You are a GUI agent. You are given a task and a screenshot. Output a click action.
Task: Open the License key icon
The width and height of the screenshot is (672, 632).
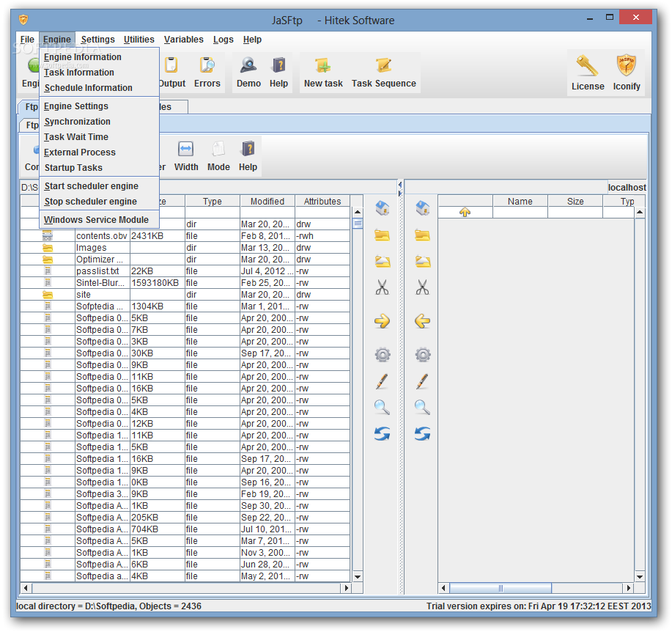coord(588,72)
